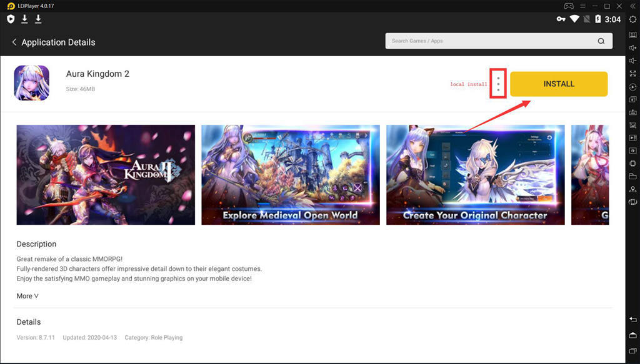
Task: View the Explore Medieval Open World screenshot
Action: point(290,175)
